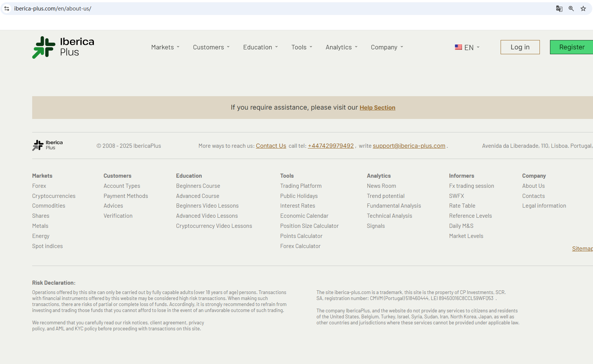Expand the Customers dropdown menu
The height and width of the screenshot is (364, 593).
(x=211, y=47)
